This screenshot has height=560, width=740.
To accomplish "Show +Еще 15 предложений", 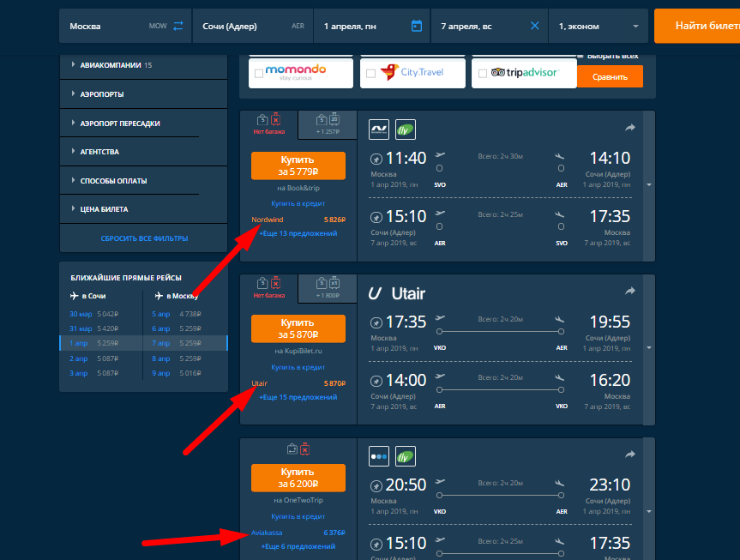I will (298, 397).
